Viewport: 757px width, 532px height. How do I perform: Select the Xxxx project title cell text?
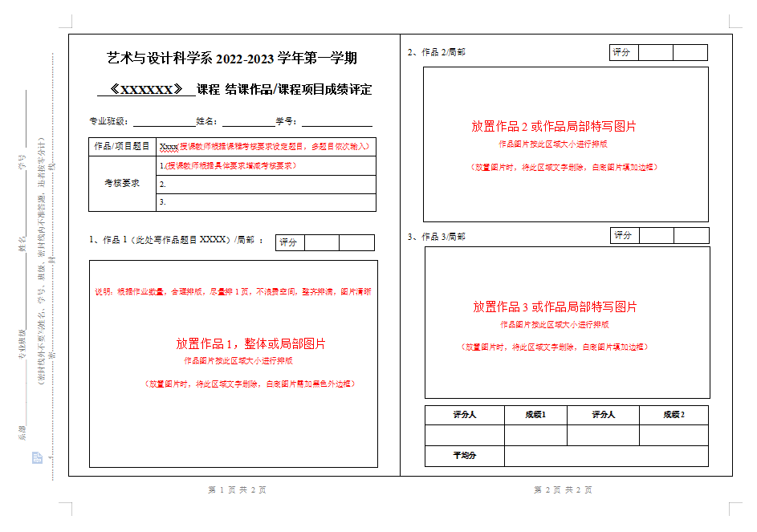point(265,146)
